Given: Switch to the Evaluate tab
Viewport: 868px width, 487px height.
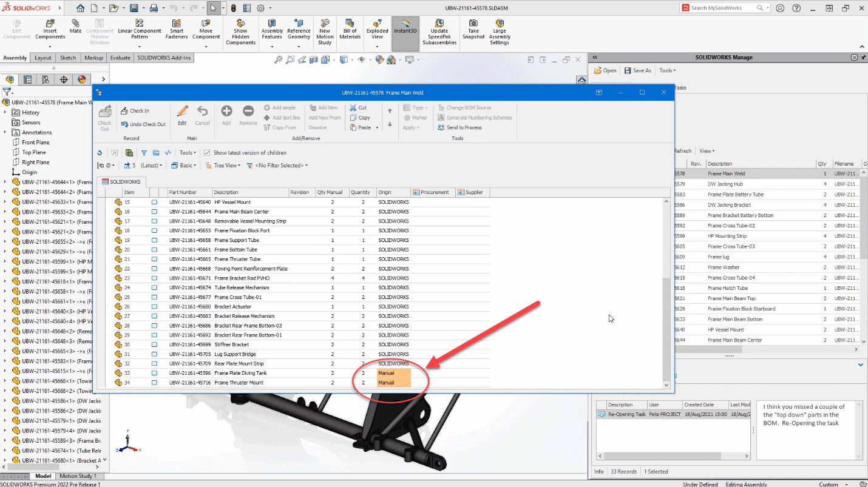Looking at the screenshot, I should 120,58.
